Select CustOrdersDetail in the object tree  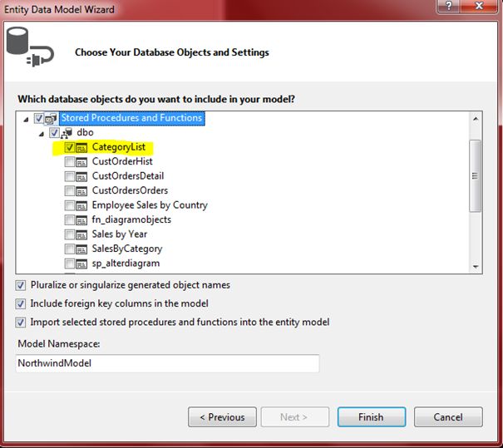click(128, 176)
